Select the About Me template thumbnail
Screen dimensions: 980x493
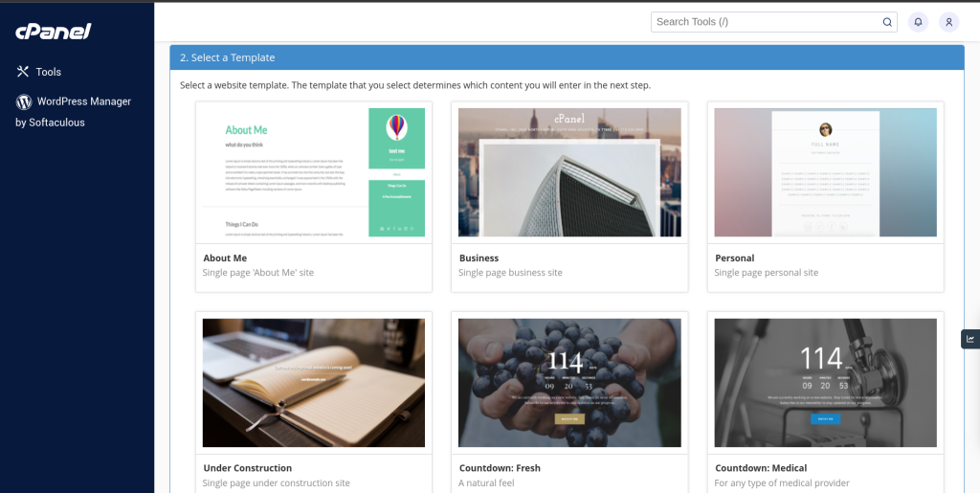(x=314, y=172)
